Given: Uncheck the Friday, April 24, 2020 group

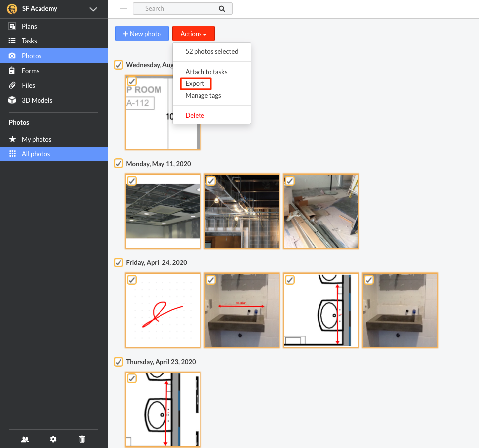Looking at the screenshot, I should pos(119,262).
